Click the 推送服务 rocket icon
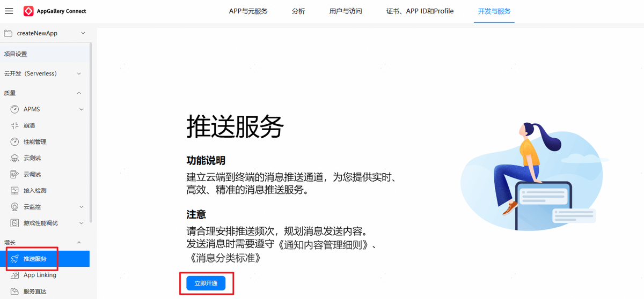Screen dimensions: 644x299 [x=14, y=259]
